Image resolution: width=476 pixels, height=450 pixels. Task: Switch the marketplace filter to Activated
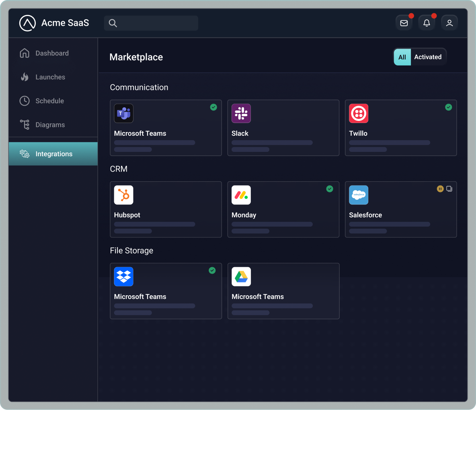click(428, 57)
